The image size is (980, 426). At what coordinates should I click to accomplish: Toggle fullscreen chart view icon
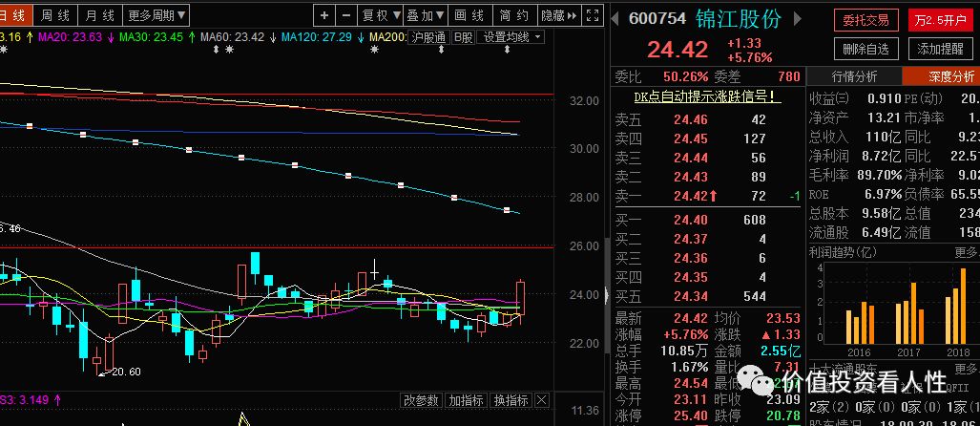click(x=594, y=15)
